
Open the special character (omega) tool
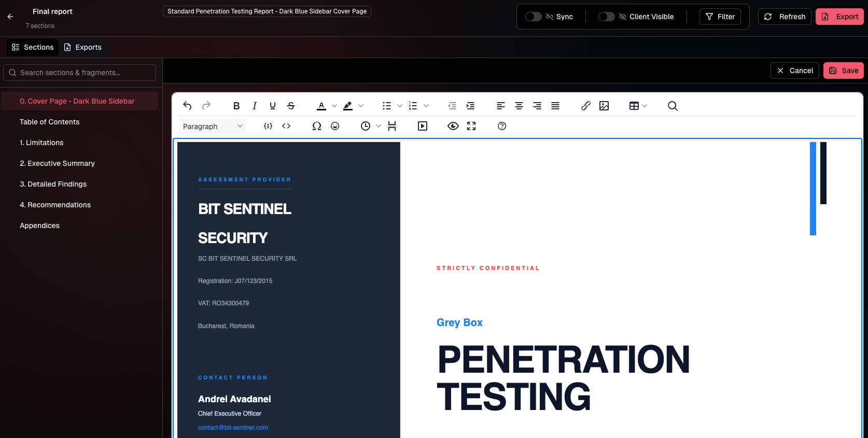pyautogui.click(x=317, y=126)
